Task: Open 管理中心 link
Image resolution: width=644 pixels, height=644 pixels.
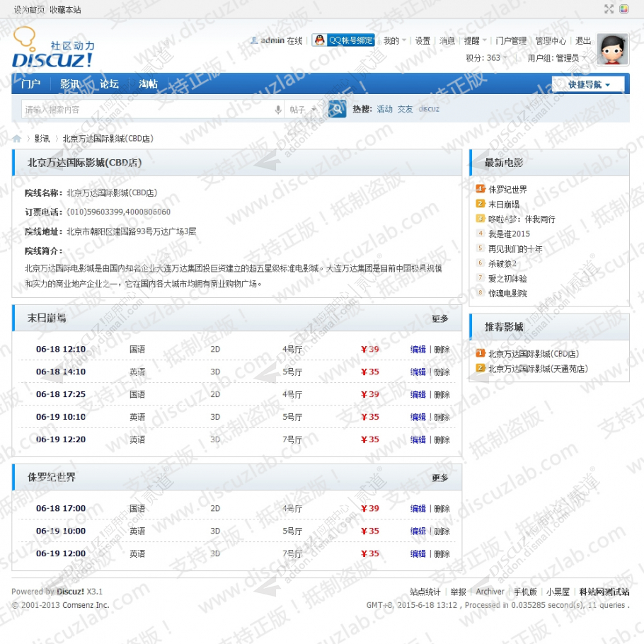Action: pos(551,40)
